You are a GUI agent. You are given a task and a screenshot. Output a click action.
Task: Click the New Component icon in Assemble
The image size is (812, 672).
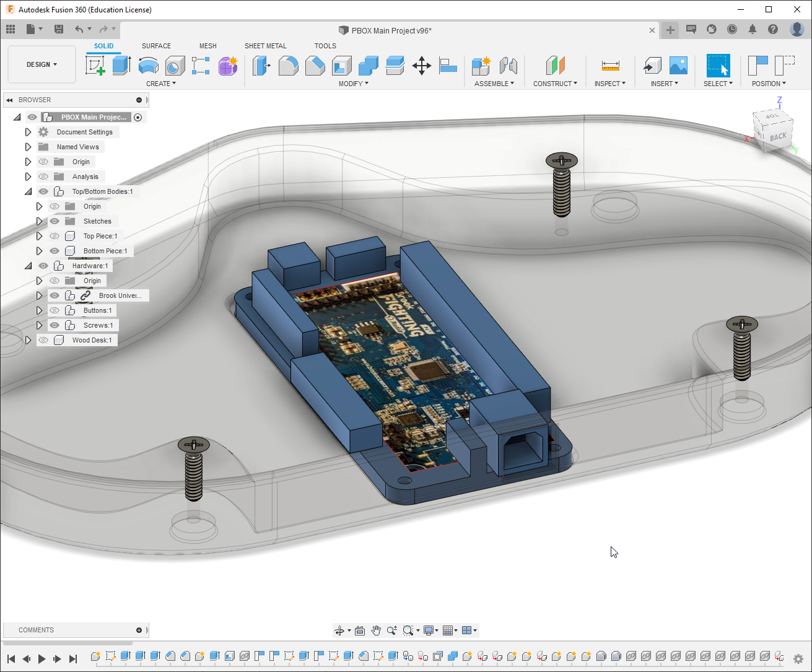[481, 64]
